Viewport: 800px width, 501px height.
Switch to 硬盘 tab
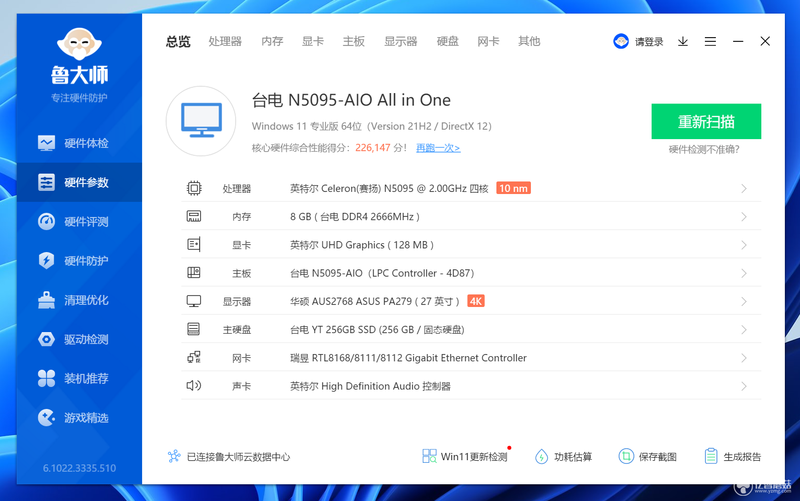(447, 41)
